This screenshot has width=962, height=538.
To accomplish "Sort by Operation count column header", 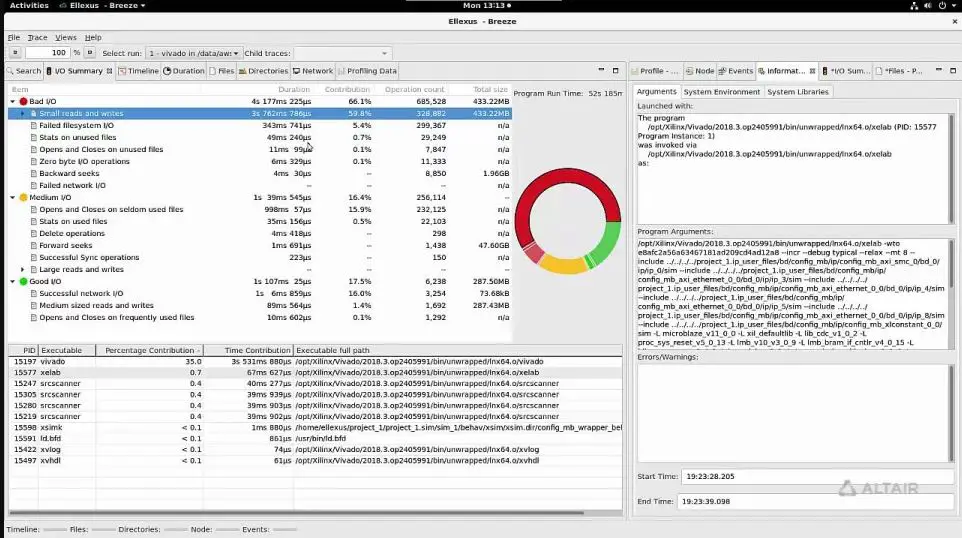I will click(414, 90).
